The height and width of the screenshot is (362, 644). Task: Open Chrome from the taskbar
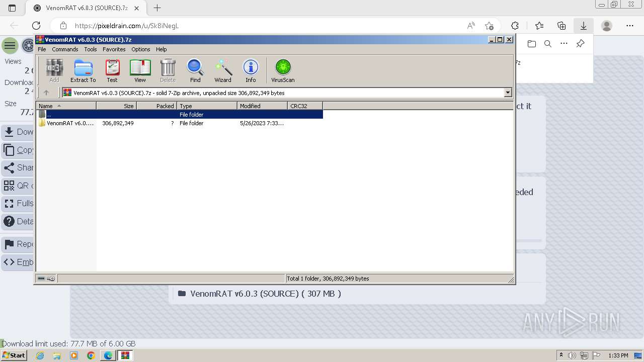coord(91,355)
